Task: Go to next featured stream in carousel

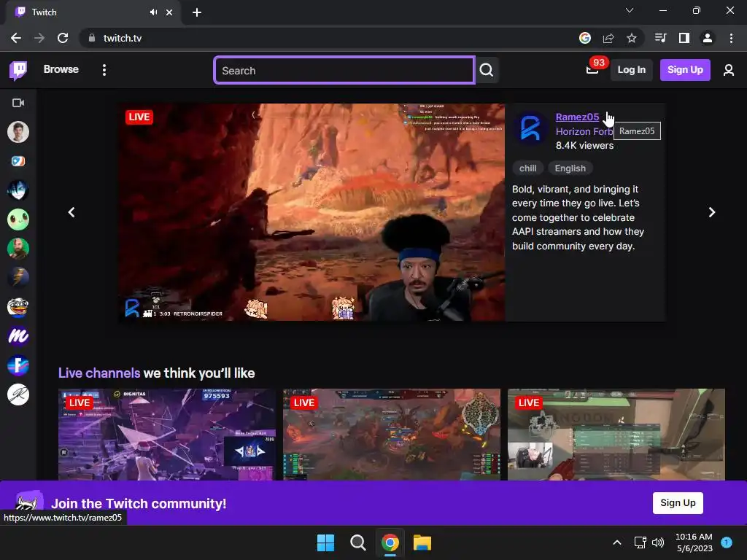Action: 712,212
